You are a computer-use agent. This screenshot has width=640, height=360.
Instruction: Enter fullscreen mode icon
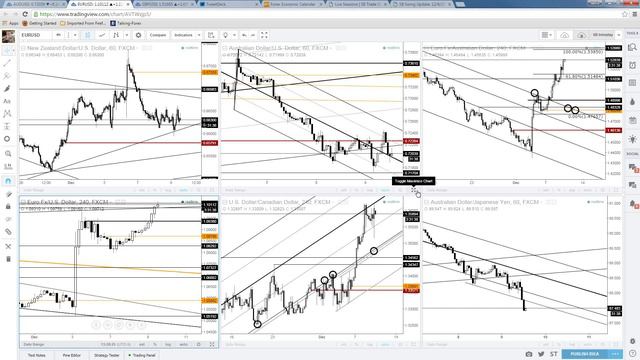[x=264, y=35]
